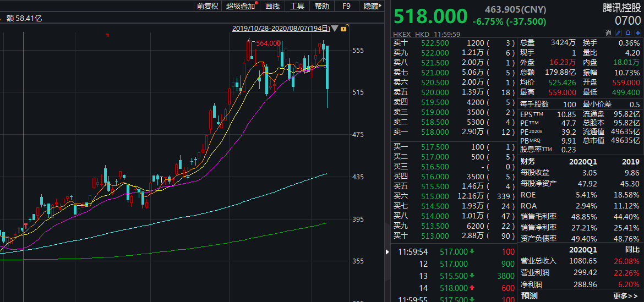The height and width of the screenshot is (302, 644).
Task: Click the PB MRQ value 9.91
Action: [x=567, y=140]
